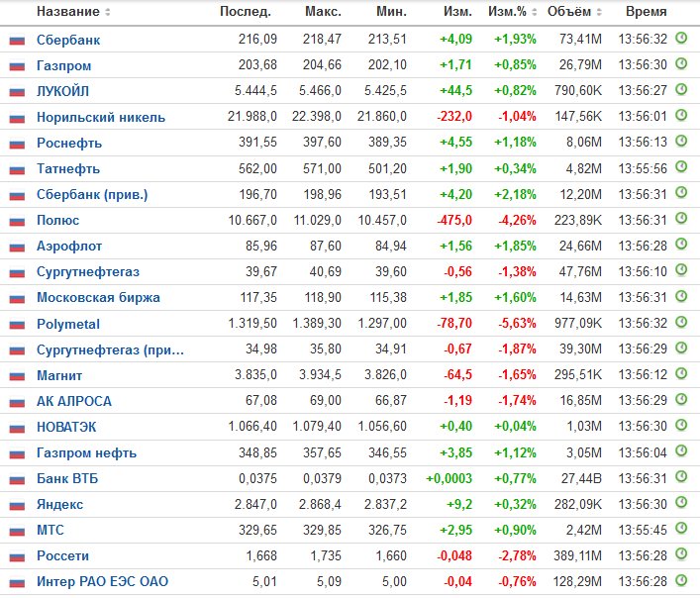Screen dimensions: 700x598
Task: Open the Полюс stock link
Action: pos(58,220)
